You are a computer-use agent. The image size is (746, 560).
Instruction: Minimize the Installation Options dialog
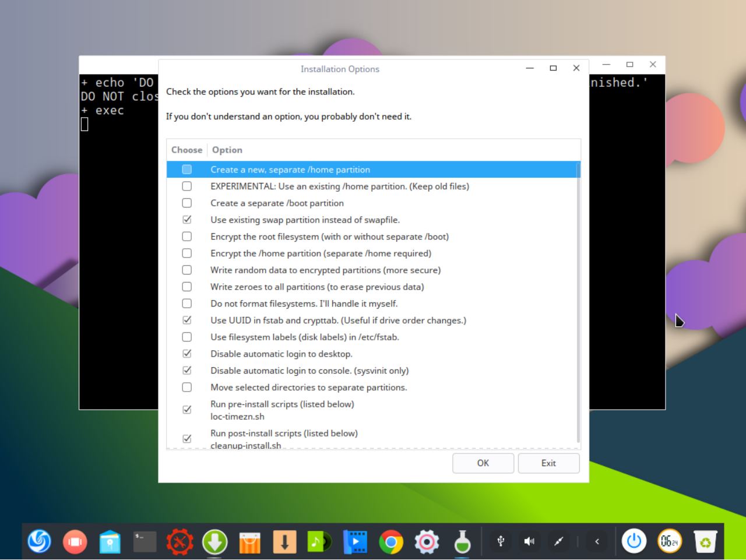[x=530, y=68]
